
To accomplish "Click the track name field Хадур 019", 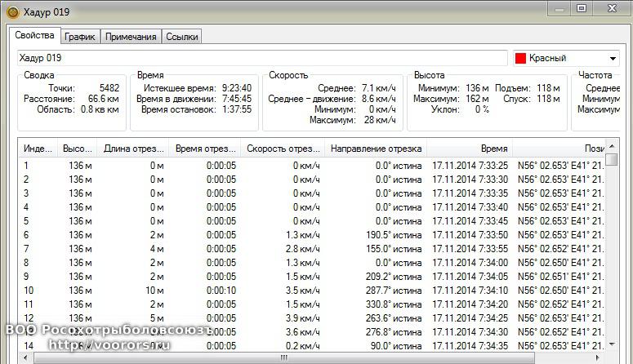I will (x=261, y=58).
